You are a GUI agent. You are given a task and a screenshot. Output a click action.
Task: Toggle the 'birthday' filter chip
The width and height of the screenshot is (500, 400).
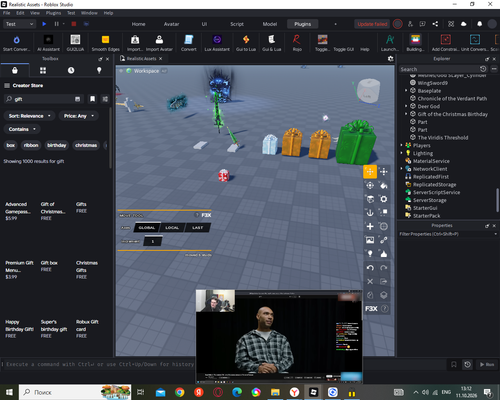57,145
